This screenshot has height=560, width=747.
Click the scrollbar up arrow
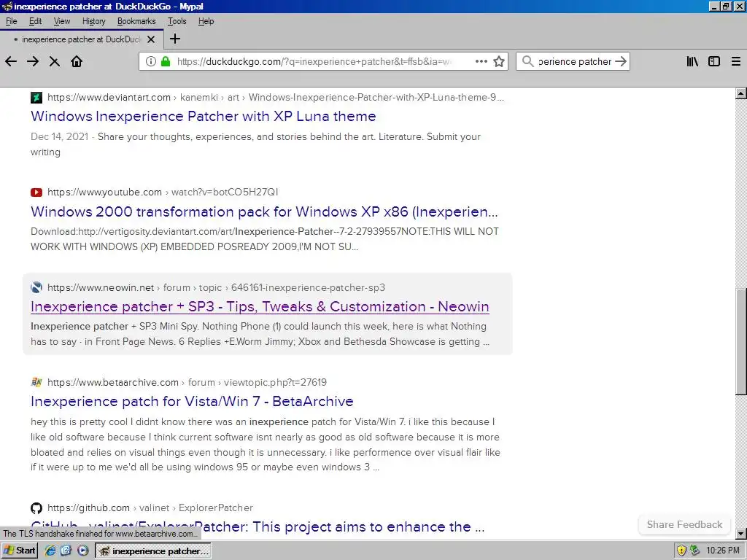tap(741, 93)
